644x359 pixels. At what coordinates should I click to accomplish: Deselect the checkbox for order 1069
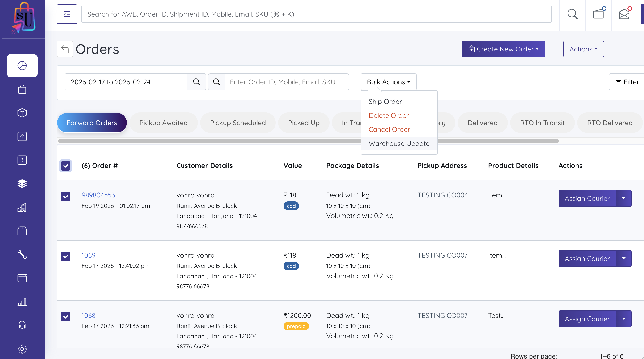pyautogui.click(x=65, y=256)
